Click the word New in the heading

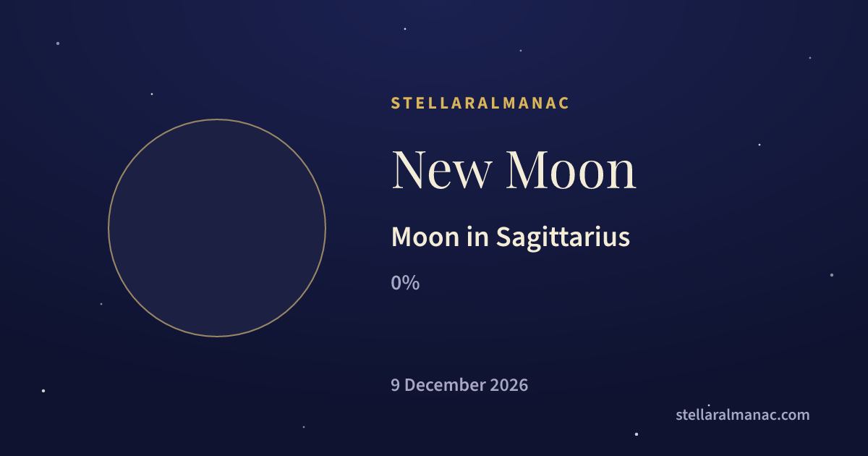coord(442,170)
